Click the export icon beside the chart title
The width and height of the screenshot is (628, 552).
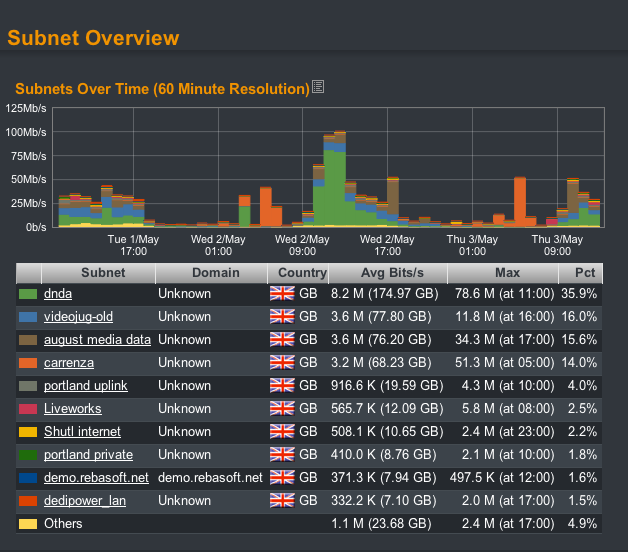coord(318,88)
